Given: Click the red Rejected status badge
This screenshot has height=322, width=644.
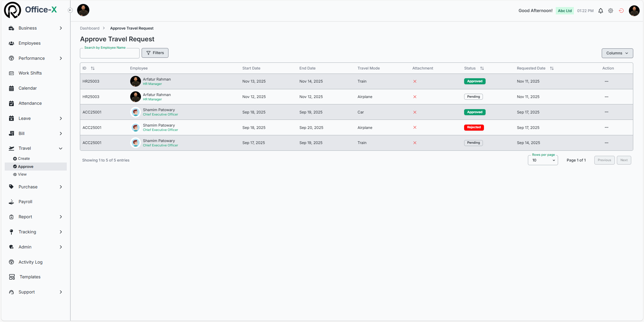Looking at the screenshot, I should click(474, 128).
